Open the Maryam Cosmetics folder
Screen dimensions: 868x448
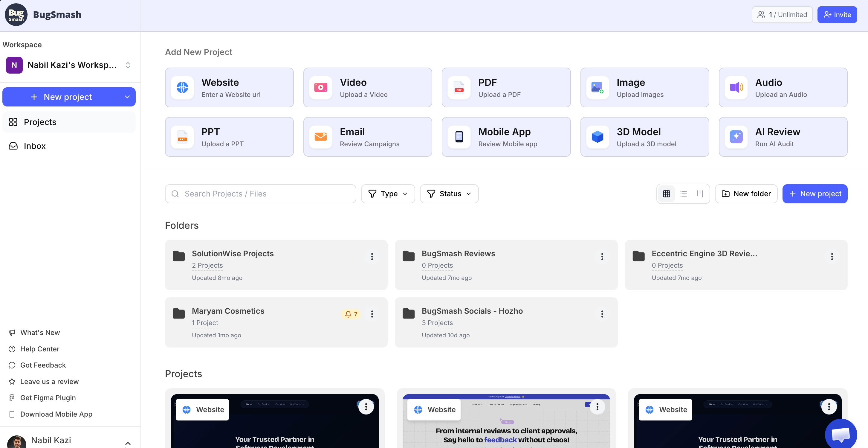click(276, 322)
